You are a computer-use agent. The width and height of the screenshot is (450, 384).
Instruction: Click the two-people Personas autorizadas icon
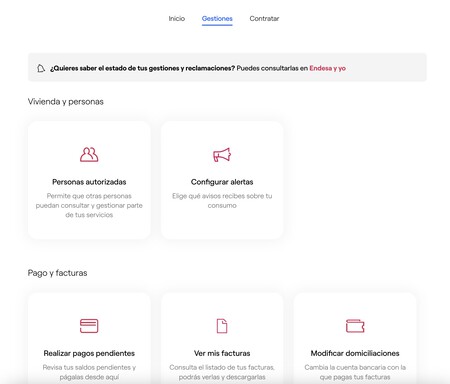tap(89, 155)
